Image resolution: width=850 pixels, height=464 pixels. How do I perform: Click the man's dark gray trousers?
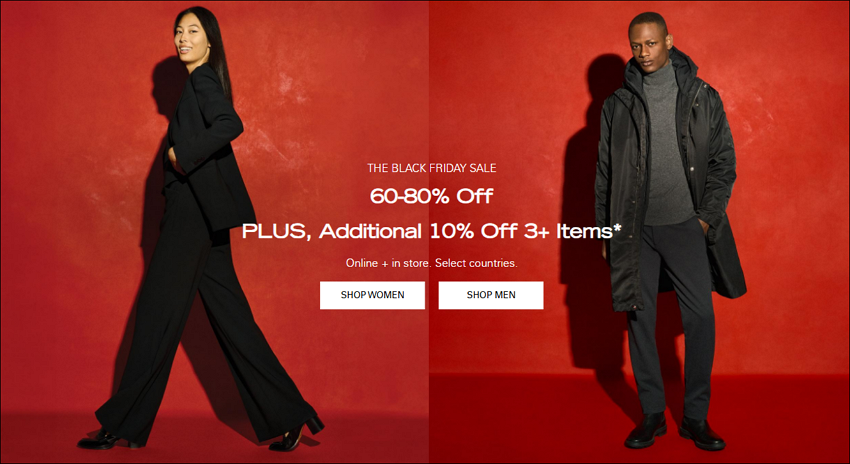tap(669, 320)
